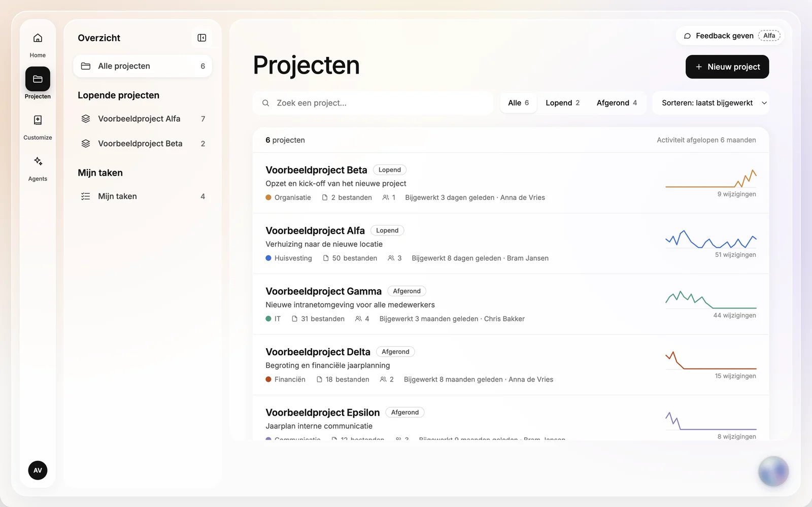Open Voorbeeldproject Epsilon project title
812x507 pixels.
point(322,413)
